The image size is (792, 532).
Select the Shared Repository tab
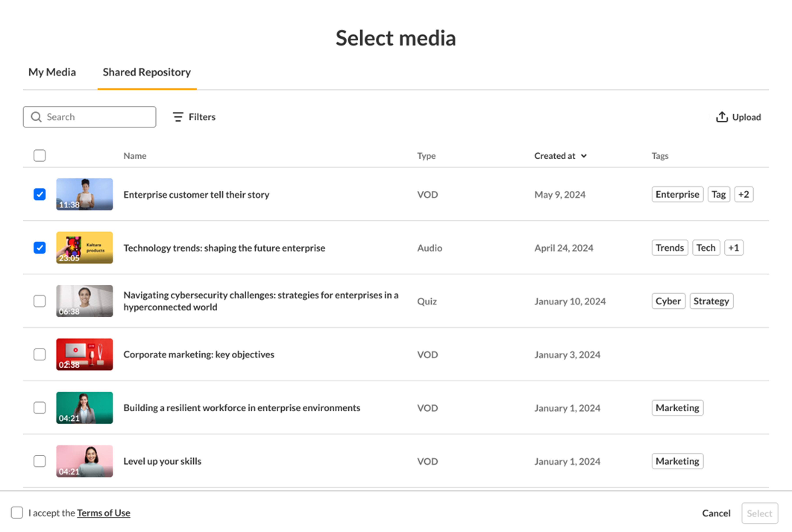pyautogui.click(x=146, y=72)
